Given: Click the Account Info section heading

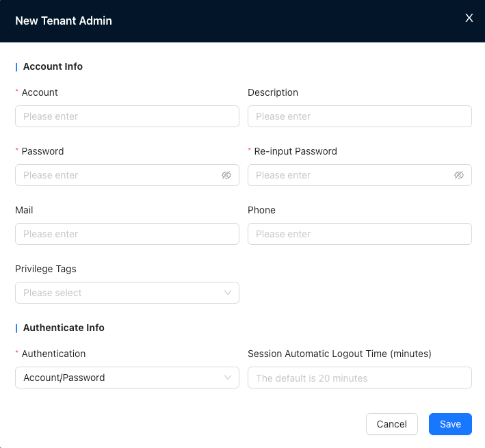Looking at the screenshot, I should [x=53, y=66].
